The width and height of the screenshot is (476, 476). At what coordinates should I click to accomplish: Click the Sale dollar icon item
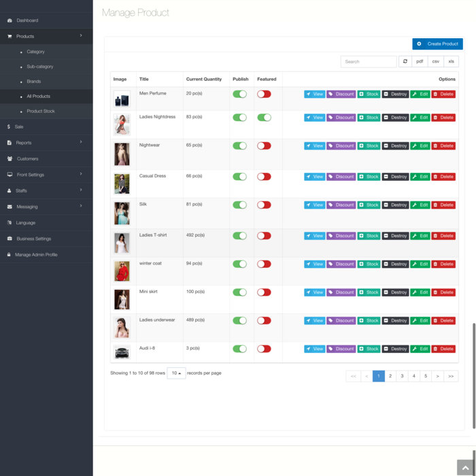click(x=19, y=126)
